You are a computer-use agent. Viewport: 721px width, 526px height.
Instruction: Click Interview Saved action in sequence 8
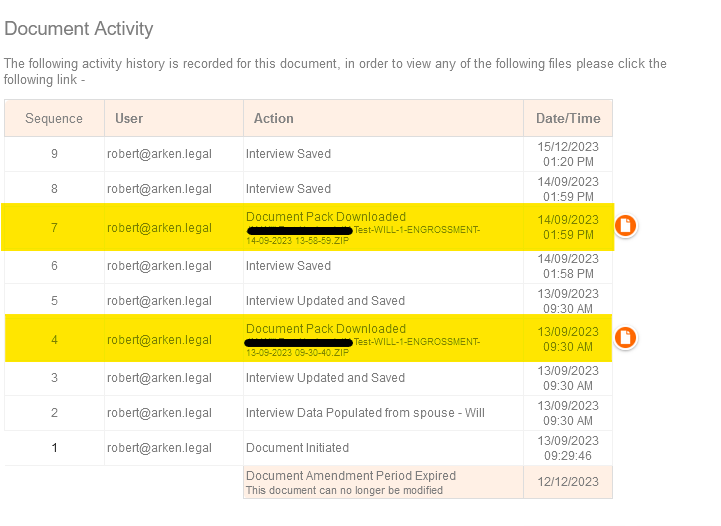click(x=288, y=189)
